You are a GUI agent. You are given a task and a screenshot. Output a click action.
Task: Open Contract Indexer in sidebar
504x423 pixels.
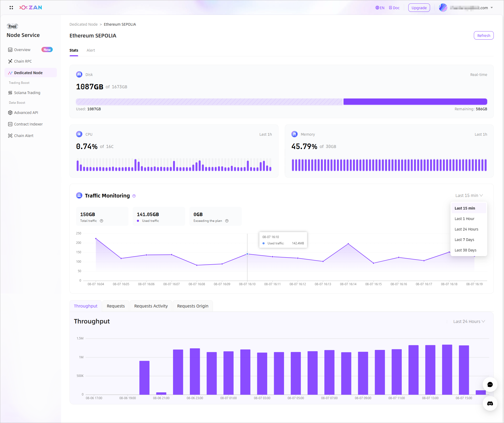click(x=30, y=124)
